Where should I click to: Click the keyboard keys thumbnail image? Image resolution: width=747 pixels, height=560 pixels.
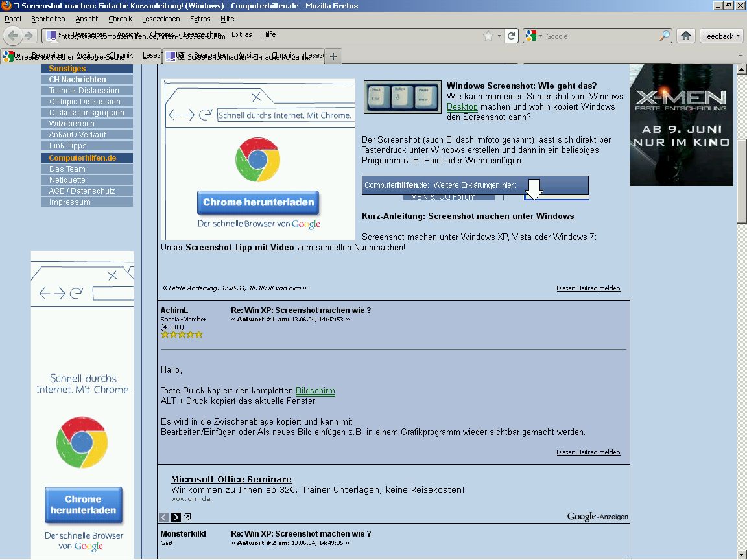coord(403,97)
